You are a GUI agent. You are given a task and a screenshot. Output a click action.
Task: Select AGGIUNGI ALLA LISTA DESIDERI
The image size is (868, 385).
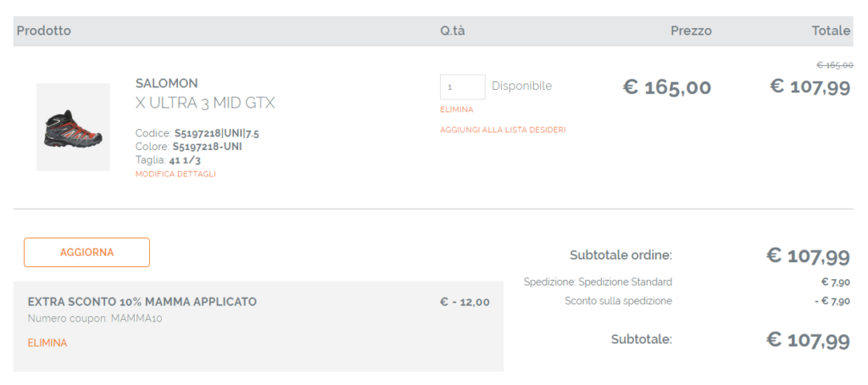[x=503, y=130]
